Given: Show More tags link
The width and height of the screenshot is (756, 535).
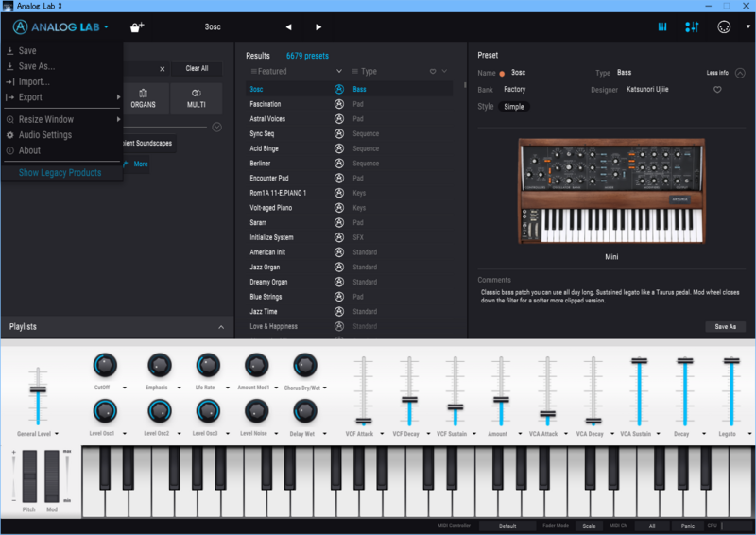Looking at the screenshot, I should pyautogui.click(x=140, y=164).
